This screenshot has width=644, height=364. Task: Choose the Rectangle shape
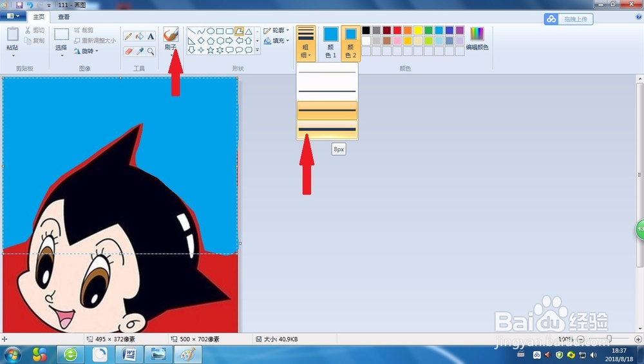pyautogui.click(x=220, y=31)
